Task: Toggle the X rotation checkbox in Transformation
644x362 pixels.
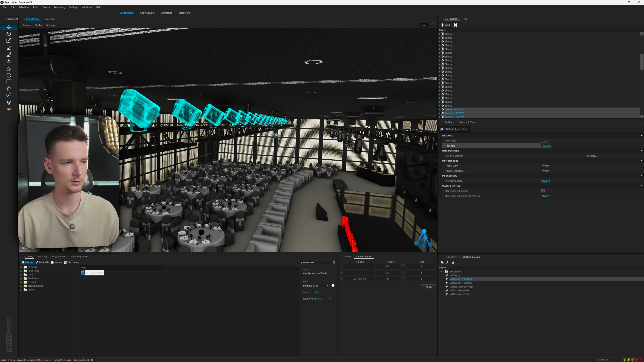Action: point(403,266)
